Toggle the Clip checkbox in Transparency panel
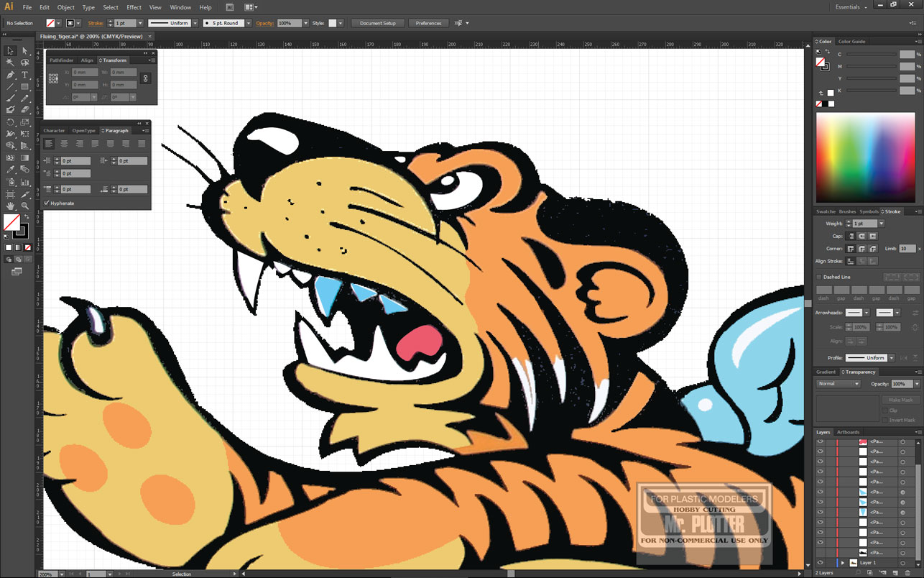Image resolution: width=924 pixels, height=578 pixels. pyautogui.click(x=885, y=410)
